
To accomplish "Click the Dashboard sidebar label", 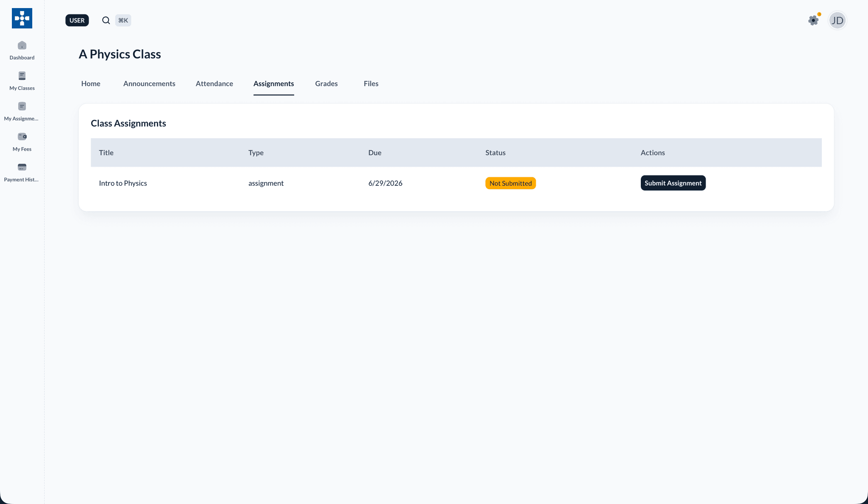I will [22, 58].
